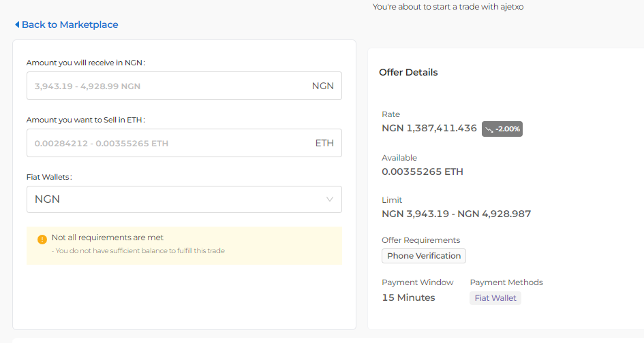
Task: Click the NGN currency suffix in the receive field
Action: (x=323, y=86)
